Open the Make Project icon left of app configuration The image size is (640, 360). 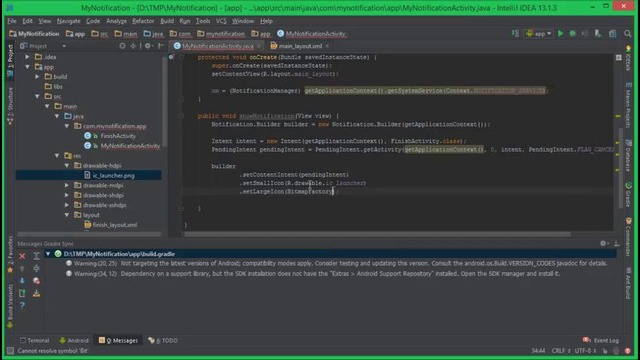coord(516,34)
